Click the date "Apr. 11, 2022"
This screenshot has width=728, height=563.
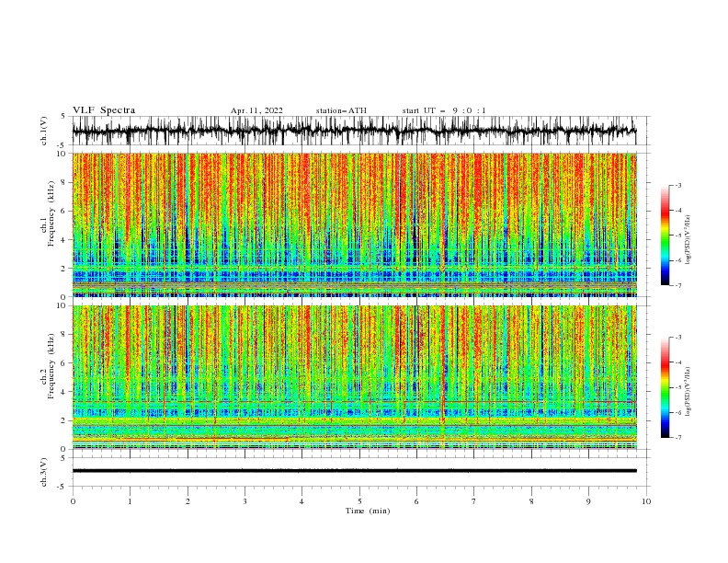pyautogui.click(x=256, y=110)
